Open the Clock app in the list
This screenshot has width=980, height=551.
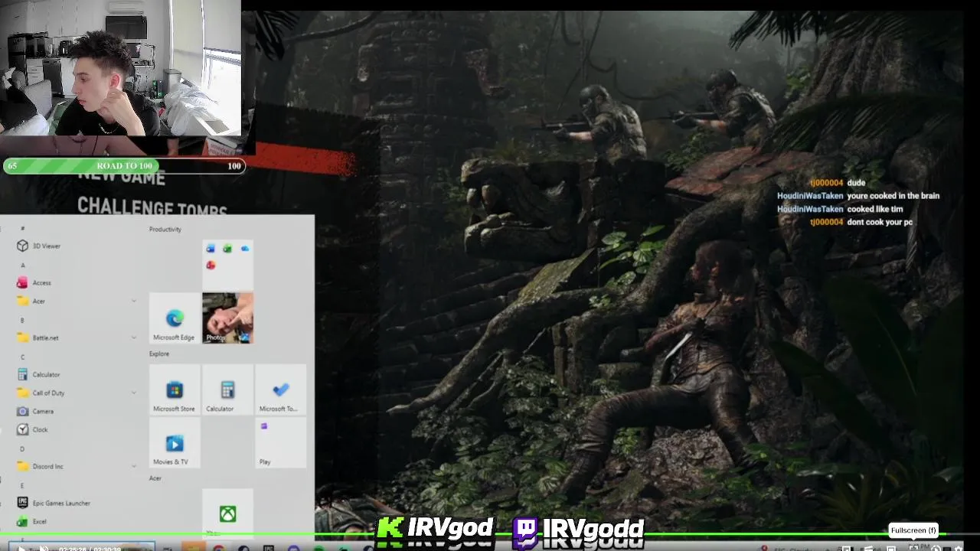(x=40, y=429)
